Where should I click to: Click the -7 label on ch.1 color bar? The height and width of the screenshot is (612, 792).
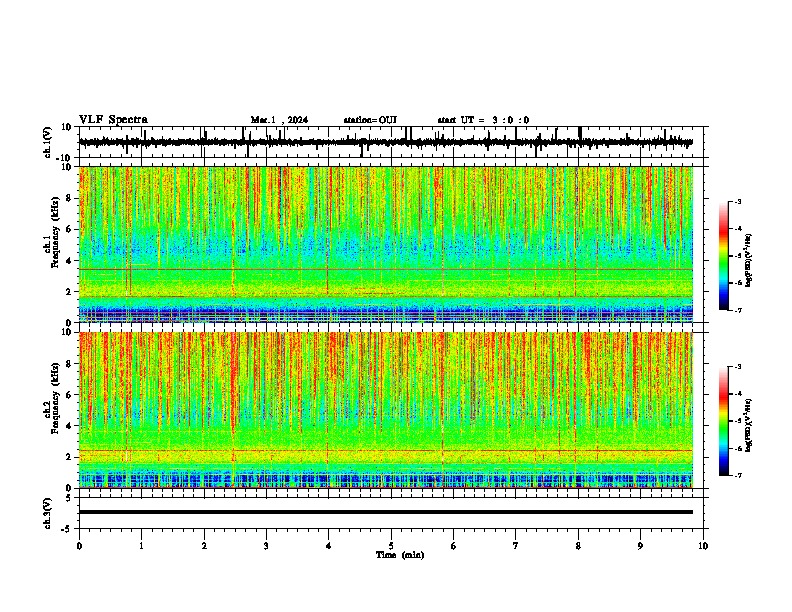click(x=737, y=310)
